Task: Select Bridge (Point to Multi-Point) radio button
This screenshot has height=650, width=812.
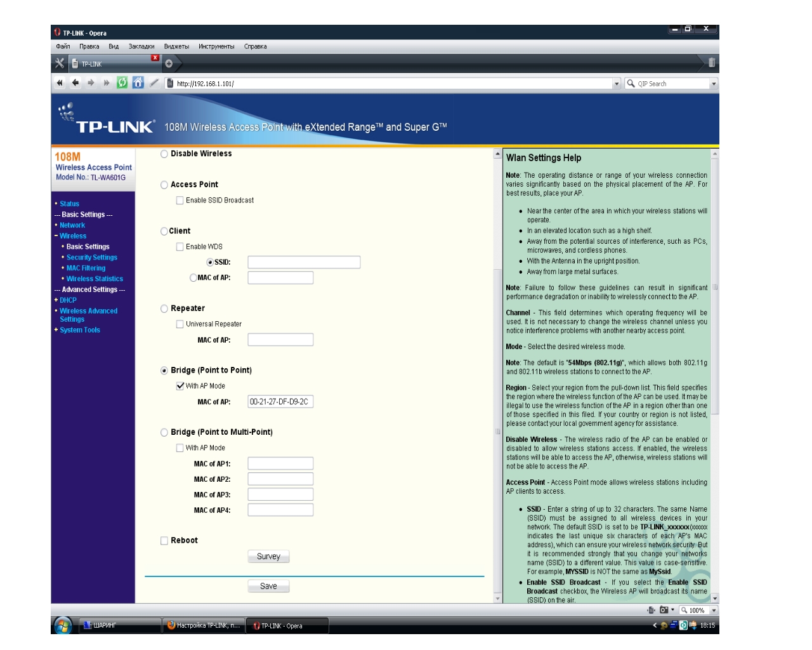Action: pos(164,433)
